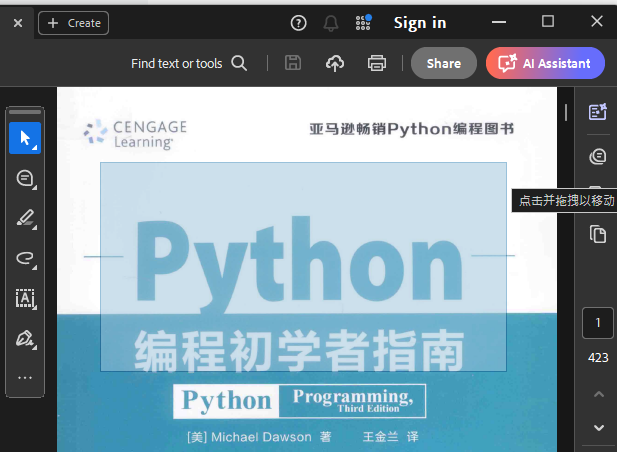Select the freehand Draw lasso tool
This screenshot has width=617, height=452.
pyautogui.click(x=26, y=259)
